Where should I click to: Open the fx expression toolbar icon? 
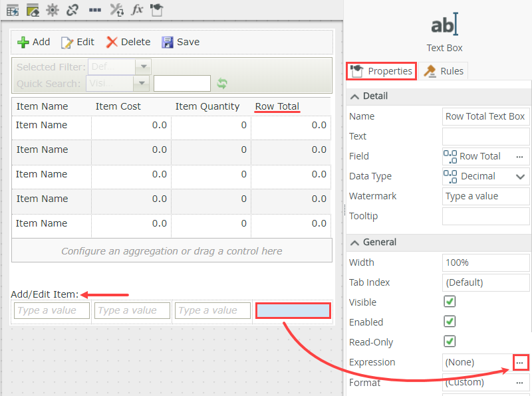[137, 10]
